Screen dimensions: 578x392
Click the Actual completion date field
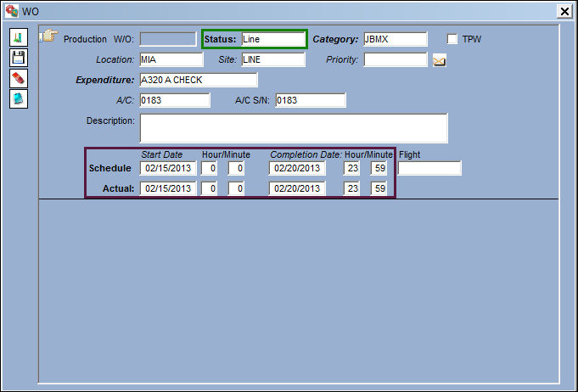(x=297, y=188)
